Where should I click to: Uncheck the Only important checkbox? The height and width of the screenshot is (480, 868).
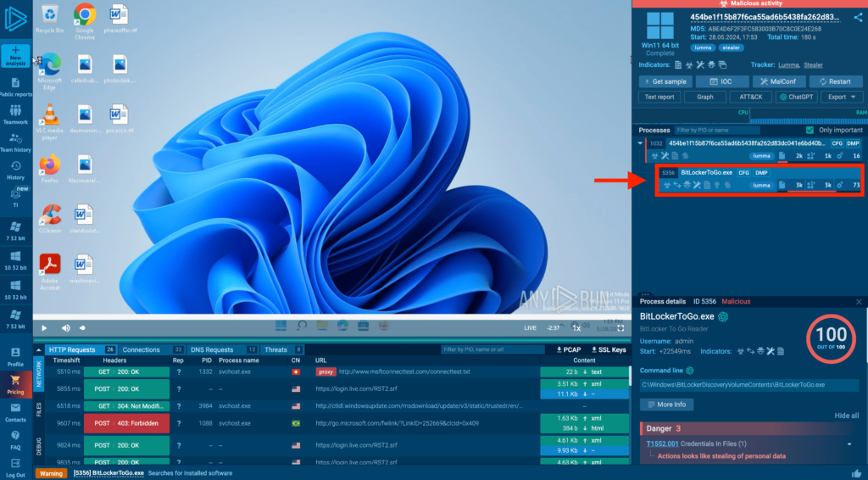pos(810,130)
